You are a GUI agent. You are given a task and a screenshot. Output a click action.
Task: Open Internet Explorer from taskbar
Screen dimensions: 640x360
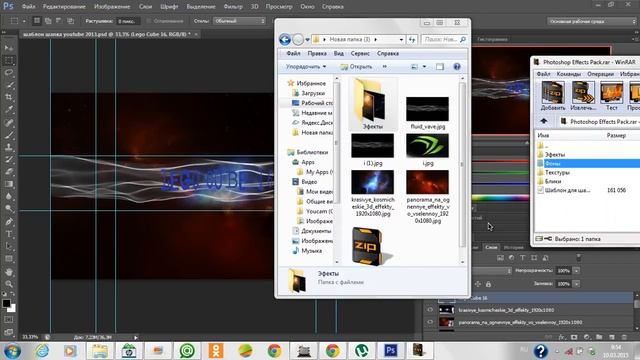pos(42,350)
